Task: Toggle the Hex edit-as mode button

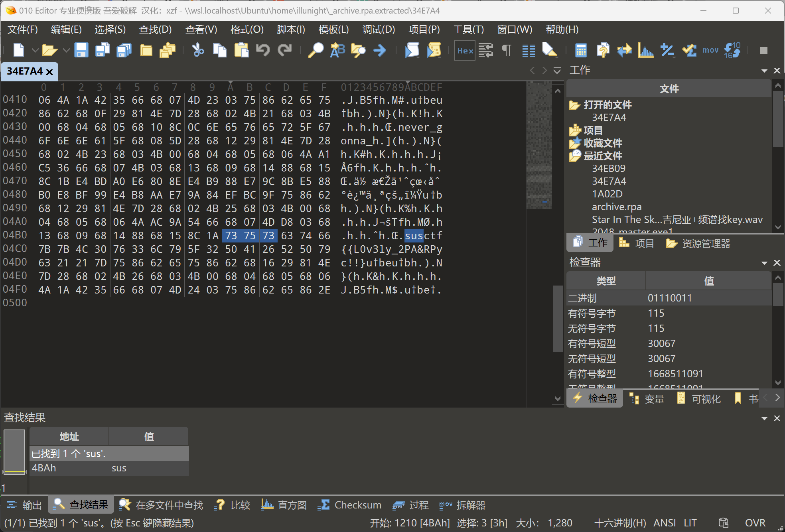Action: click(465, 50)
